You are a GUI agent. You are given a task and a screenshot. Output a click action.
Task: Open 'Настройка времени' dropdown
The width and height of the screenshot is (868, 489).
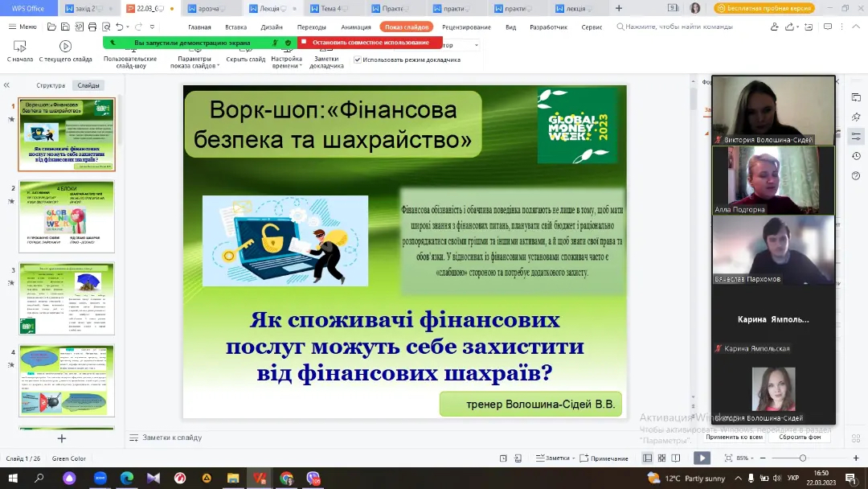pyautogui.click(x=286, y=63)
